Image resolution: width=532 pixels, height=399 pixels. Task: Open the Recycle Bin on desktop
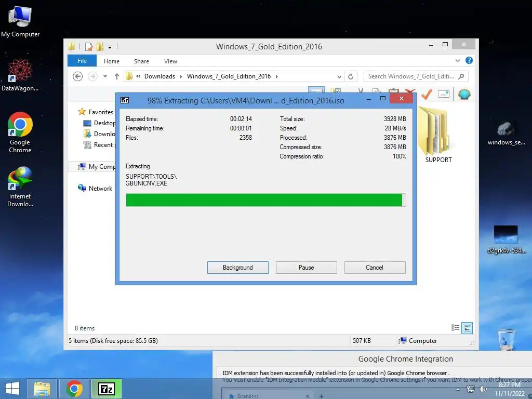coord(506,339)
